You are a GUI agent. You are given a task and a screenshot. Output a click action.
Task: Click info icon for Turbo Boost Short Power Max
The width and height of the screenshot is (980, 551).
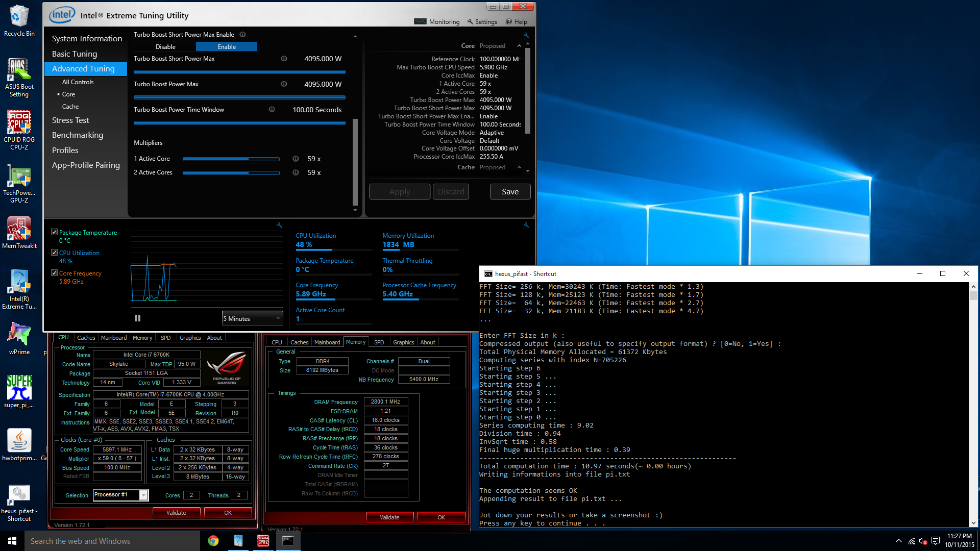[284, 59]
